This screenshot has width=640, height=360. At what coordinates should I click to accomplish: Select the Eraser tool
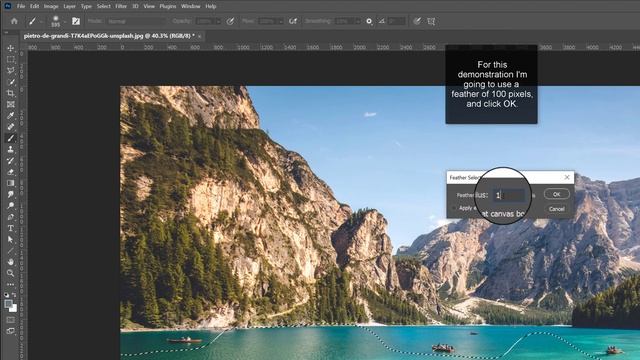pyautogui.click(x=11, y=172)
